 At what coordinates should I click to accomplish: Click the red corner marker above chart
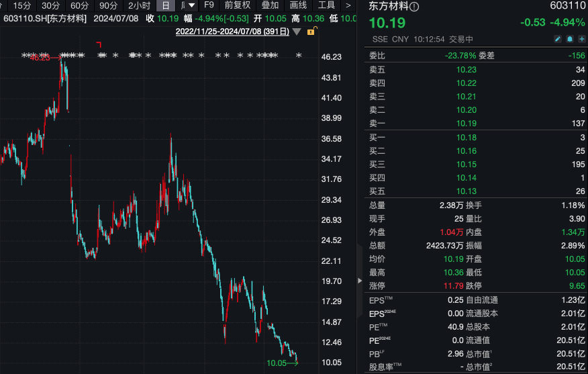pyautogui.click(x=99, y=44)
